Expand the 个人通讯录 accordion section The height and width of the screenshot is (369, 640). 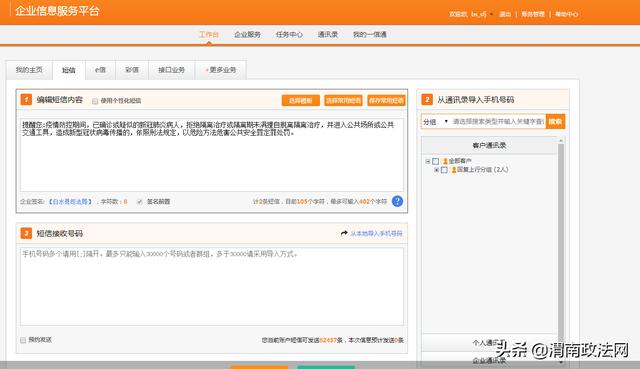(489, 343)
